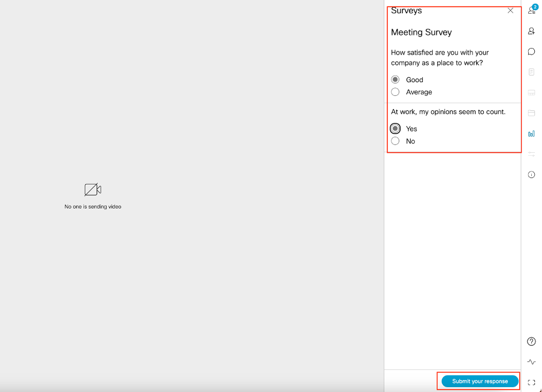The width and height of the screenshot is (542, 392).
Task: Click the dimmed layout panel icon
Action: 532,93
